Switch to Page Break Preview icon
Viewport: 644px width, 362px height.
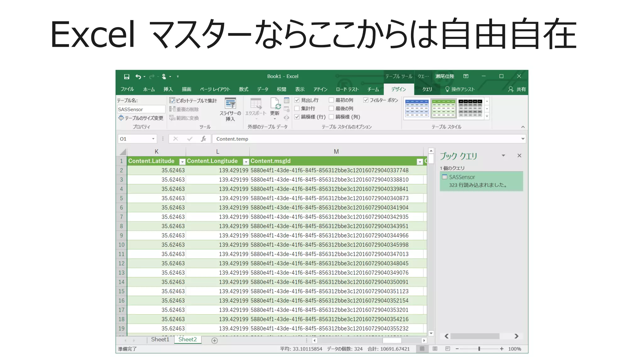pyautogui.click(x=447, y=349)
